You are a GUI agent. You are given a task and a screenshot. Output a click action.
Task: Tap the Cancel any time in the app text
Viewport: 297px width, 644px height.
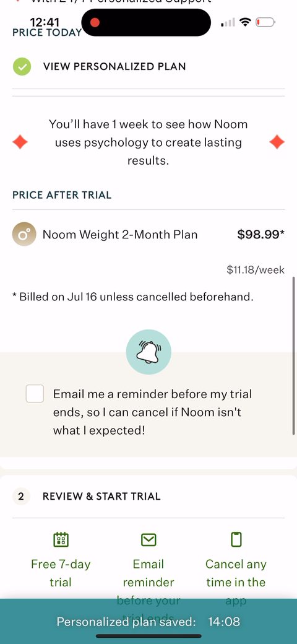point(236,582)
